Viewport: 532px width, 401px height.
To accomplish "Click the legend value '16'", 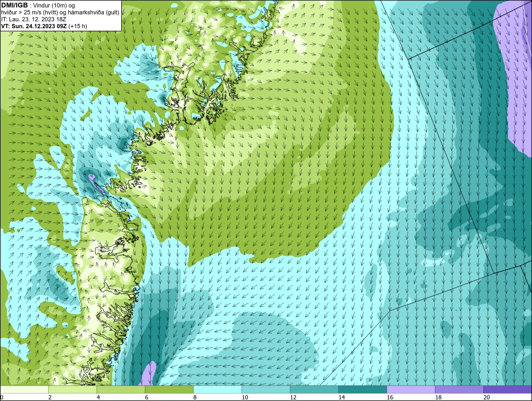I will tap(390, 397).
